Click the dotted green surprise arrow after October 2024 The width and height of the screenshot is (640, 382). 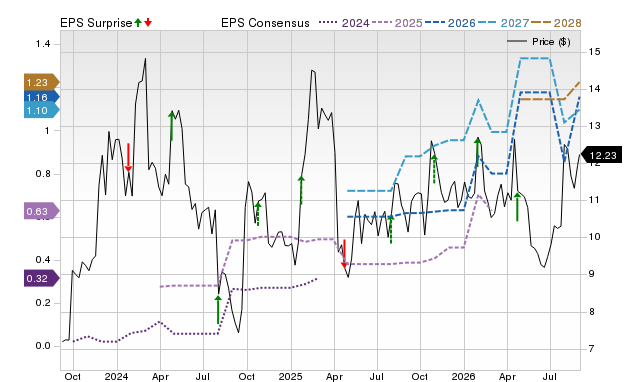(x=258, y=214)
